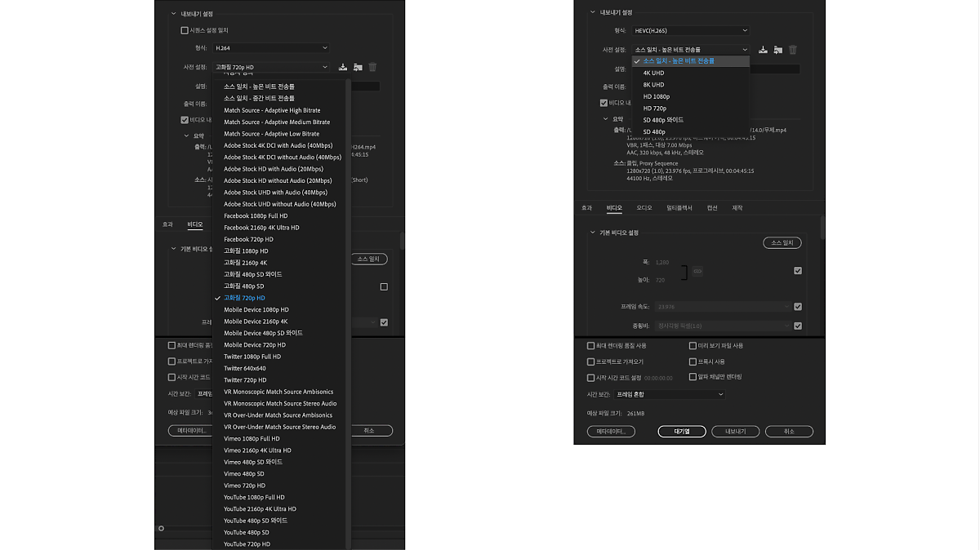Toggle the width-height link icon
Image resolution: width=980 pixels, height=550 pixels.
click(697, 270)
